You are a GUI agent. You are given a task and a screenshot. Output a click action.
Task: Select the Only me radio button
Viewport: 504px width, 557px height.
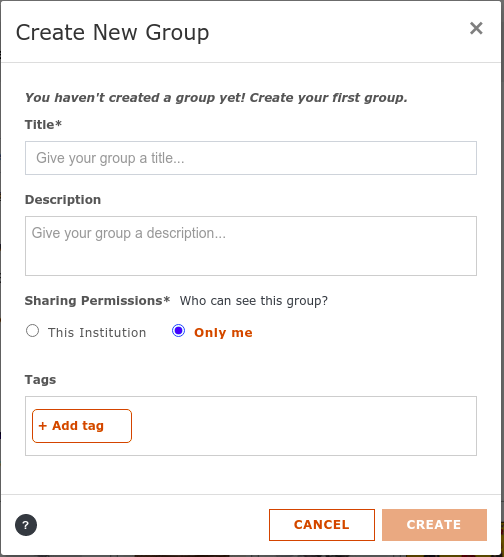click(x=178, y=331)
